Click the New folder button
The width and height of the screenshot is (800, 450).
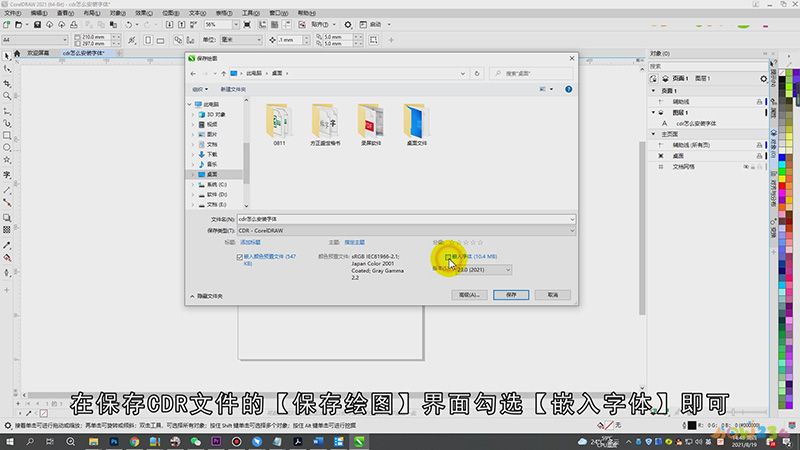[x=233, y=89]
